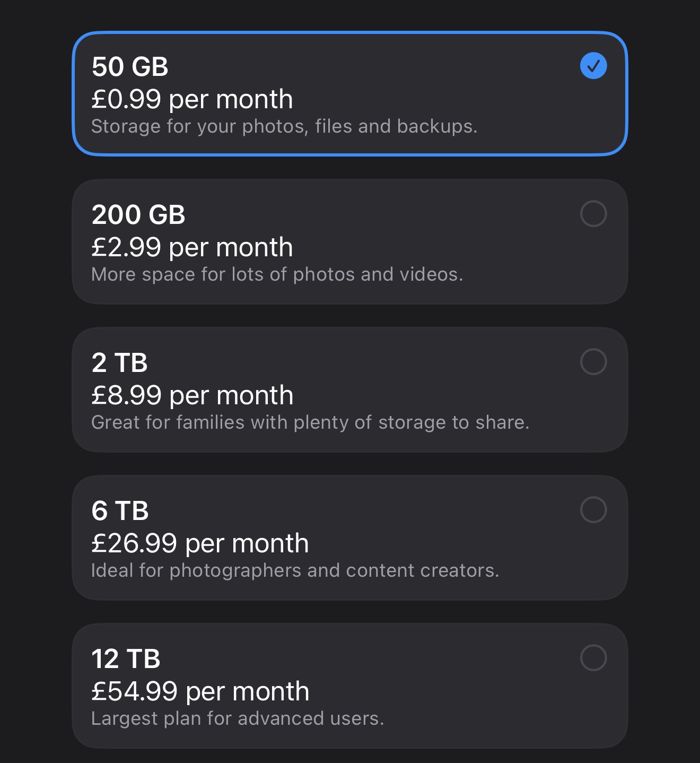
Task: Click the 6 TB plan title
Action: 120,511
